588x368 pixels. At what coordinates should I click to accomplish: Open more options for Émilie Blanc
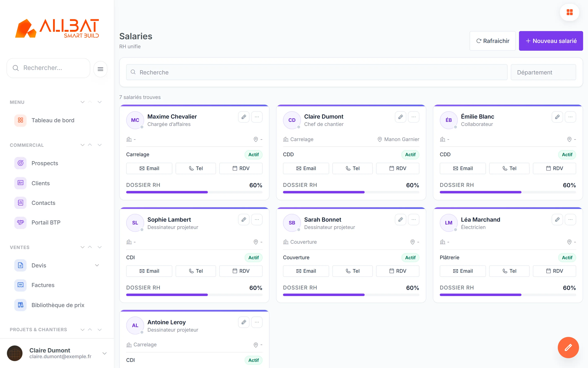[570, 117]
